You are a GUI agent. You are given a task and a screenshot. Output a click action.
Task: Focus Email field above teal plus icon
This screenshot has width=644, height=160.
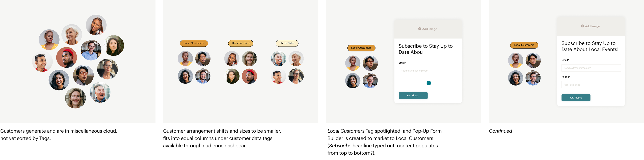point(428,70)
